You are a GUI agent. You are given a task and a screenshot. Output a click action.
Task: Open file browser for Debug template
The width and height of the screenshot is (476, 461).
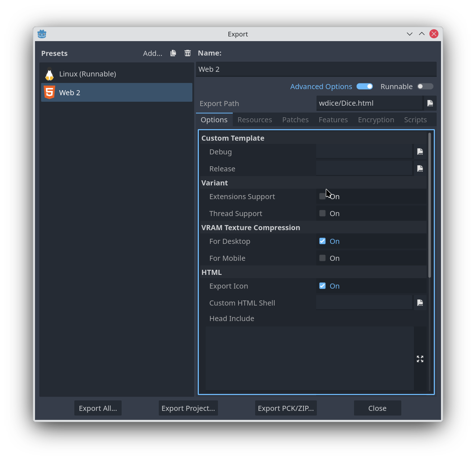point(420,152)
